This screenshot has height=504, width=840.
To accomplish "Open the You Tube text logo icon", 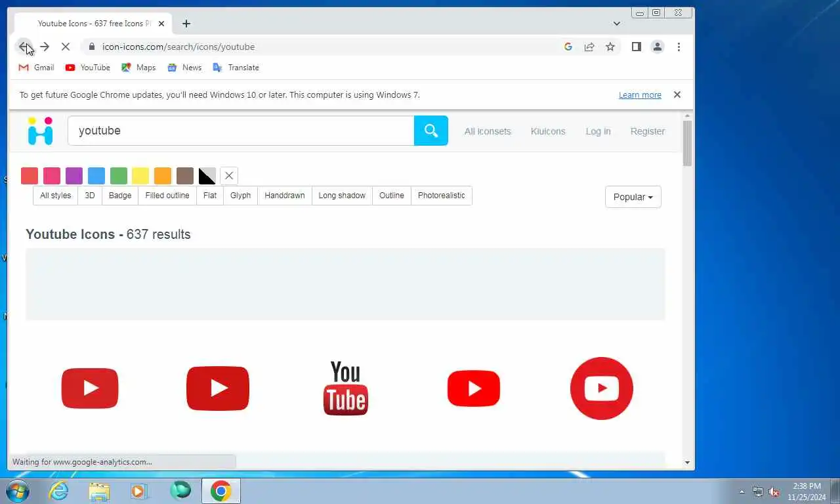I will click(346, 388).
